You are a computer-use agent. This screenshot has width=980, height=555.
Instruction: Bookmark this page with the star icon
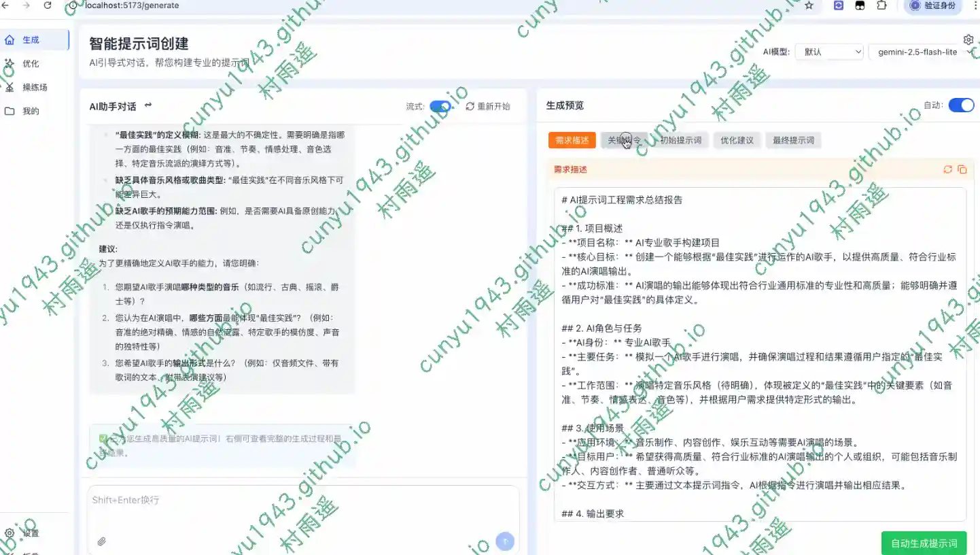click(809, 5)
